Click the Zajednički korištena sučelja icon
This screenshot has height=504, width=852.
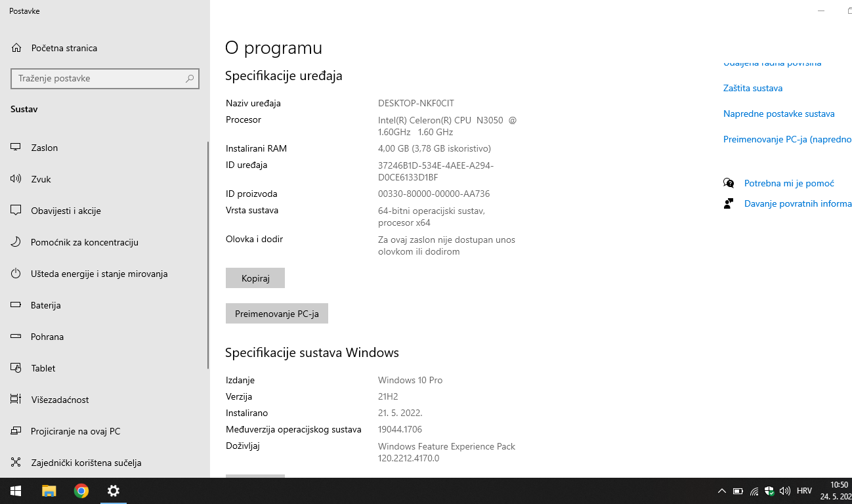click(16, 463)
